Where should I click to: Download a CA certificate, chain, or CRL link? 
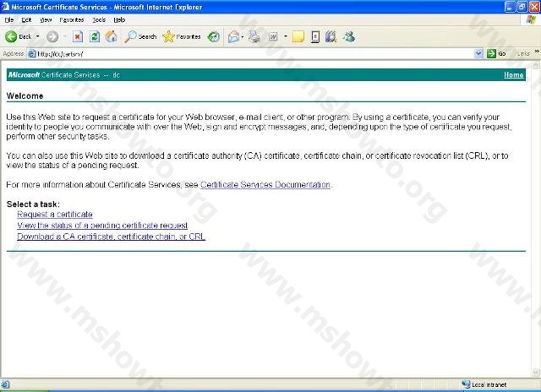click(x=111, y=237)
